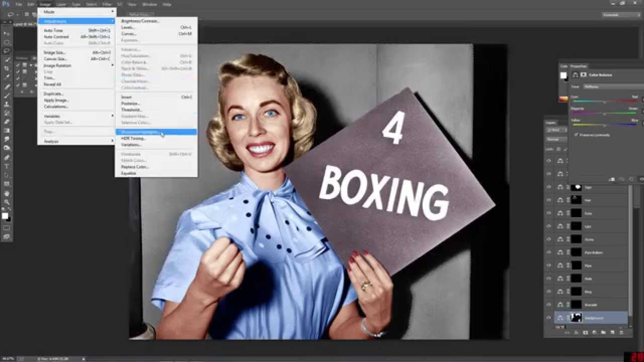
Task: Click the layer mask icon in Properties
Action: 584,75
